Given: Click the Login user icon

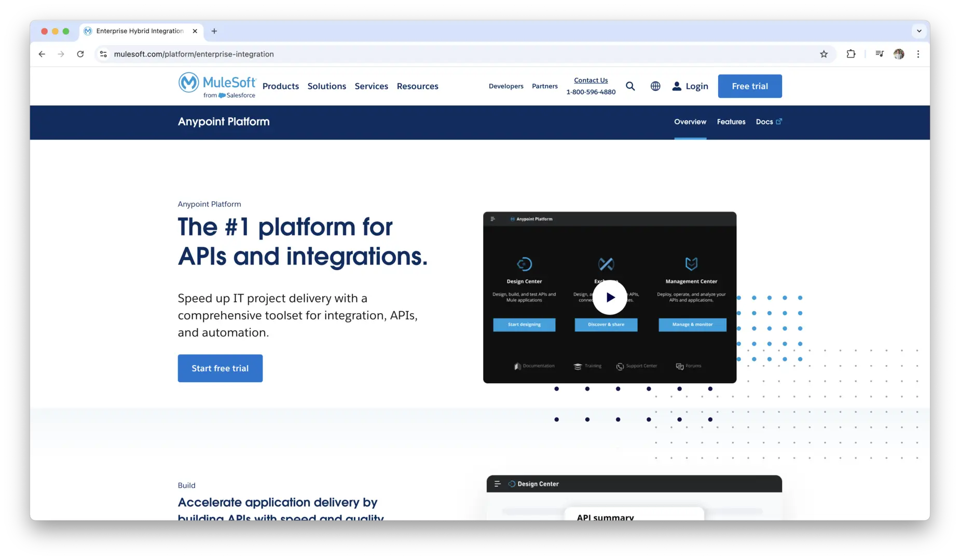Looking at the screenshot, I should [x=677, y=86].
